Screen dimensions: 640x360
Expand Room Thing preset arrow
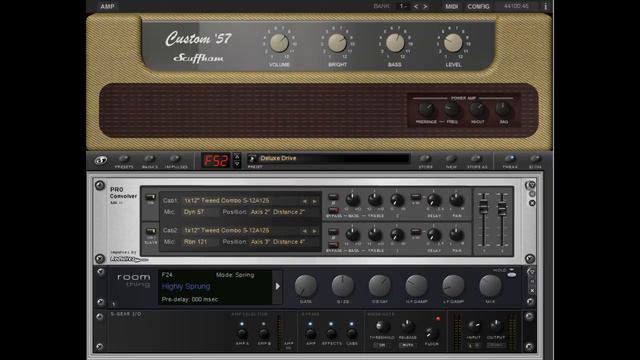(278, 287)
